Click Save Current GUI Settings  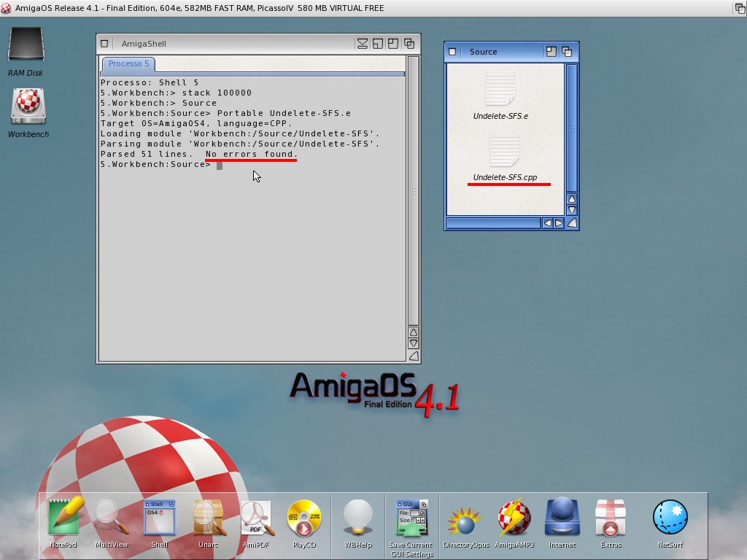(411, 518)
